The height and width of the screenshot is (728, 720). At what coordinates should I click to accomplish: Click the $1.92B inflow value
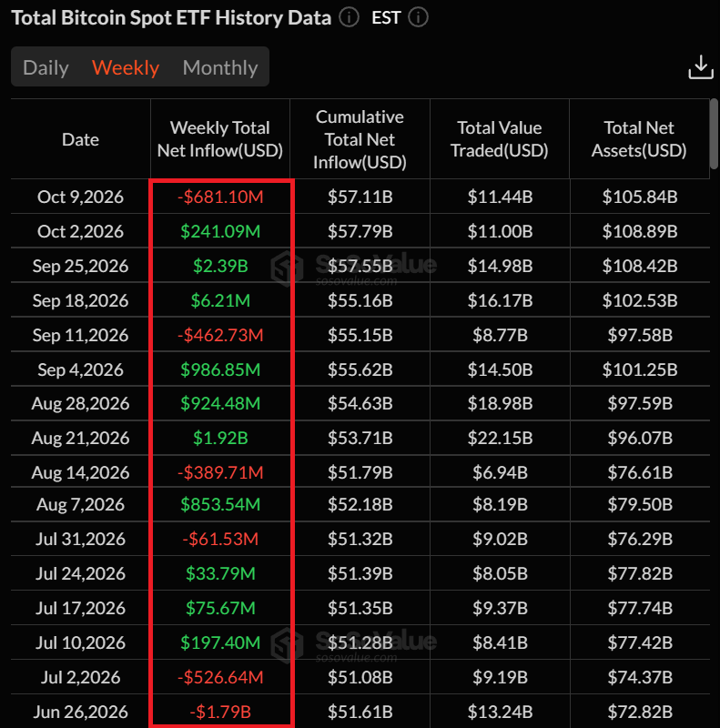220,438
